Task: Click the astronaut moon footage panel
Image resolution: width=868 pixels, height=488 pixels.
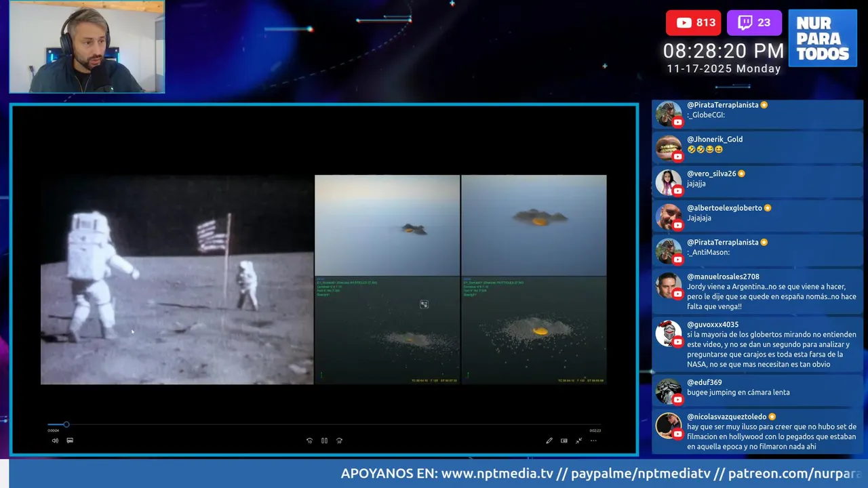Action: pos(177,280)
